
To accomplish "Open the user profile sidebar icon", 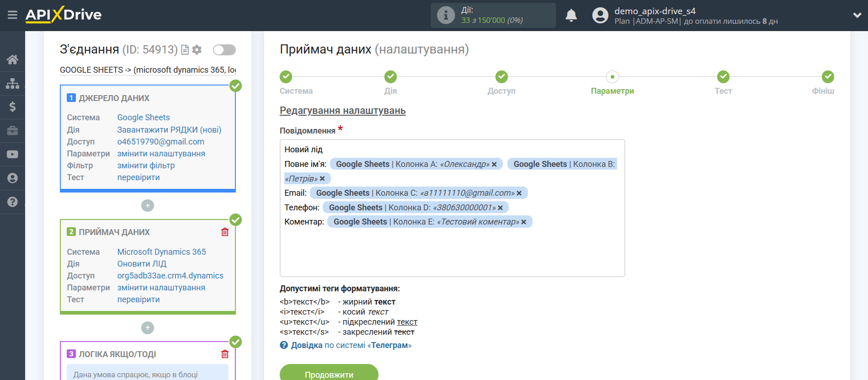I will [12, 178].
